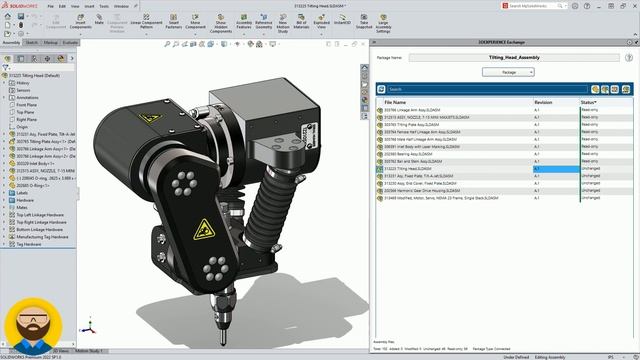Open the ConfigurationManager tab icon
Screen dimensions: 640x360
click(34, 59)
